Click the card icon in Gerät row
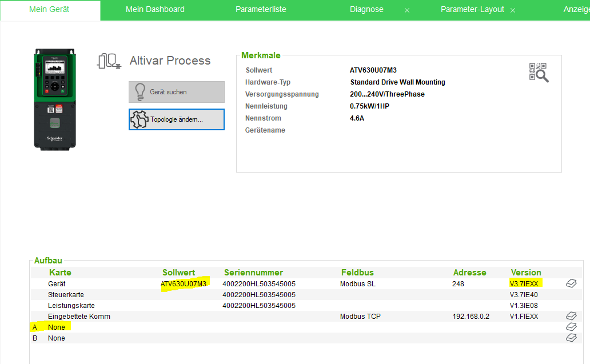 coord(571,283)
